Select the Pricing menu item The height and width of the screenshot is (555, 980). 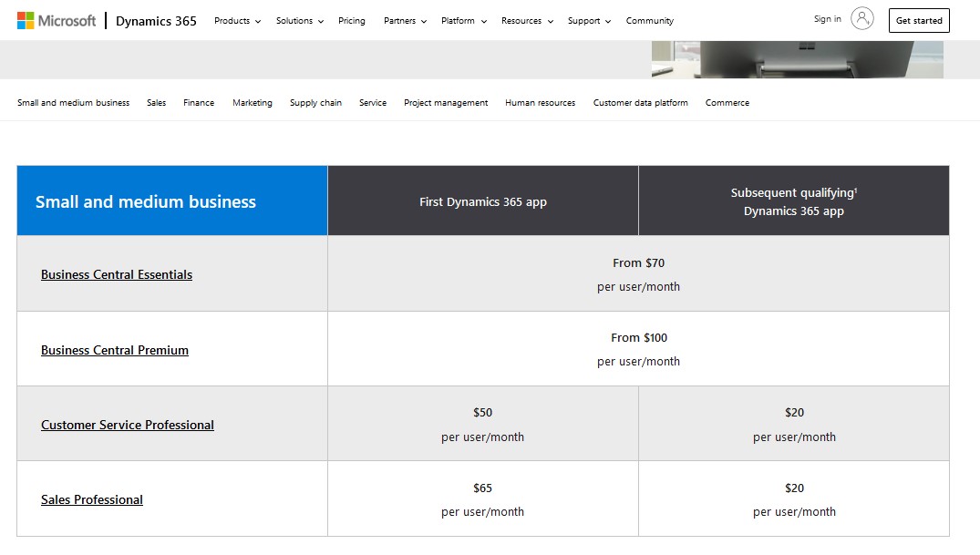pyautogui.click(x=351, y=20)
